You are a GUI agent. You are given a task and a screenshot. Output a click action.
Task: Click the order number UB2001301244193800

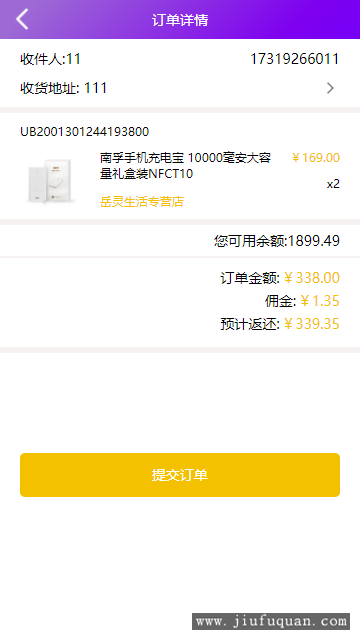pos(85,131)
